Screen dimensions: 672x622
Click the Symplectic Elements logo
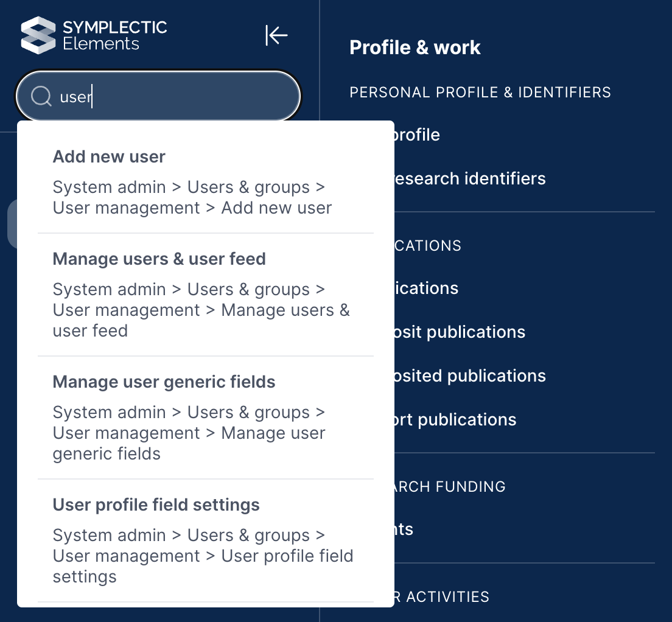[x=38, y=35]
